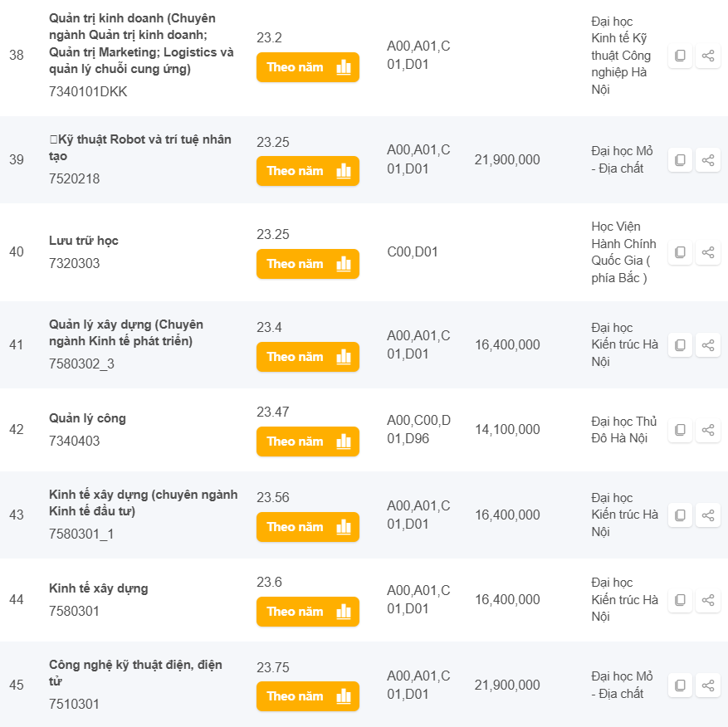
Task: Open Học Viện Hành Chính Quốc Gia link
Action: [x=623, y=252]
